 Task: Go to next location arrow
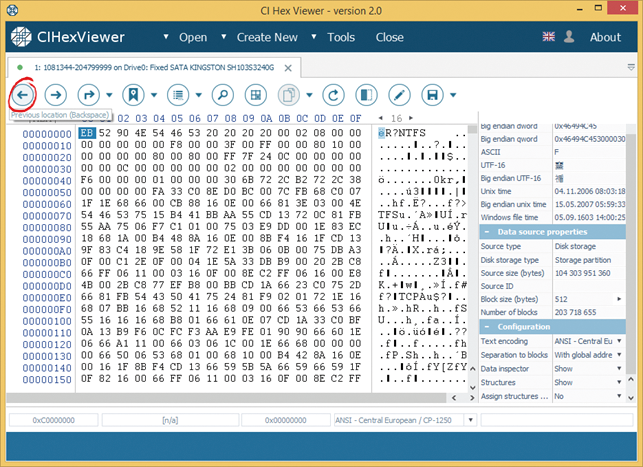pyautogui.click(x=56, y=95)
